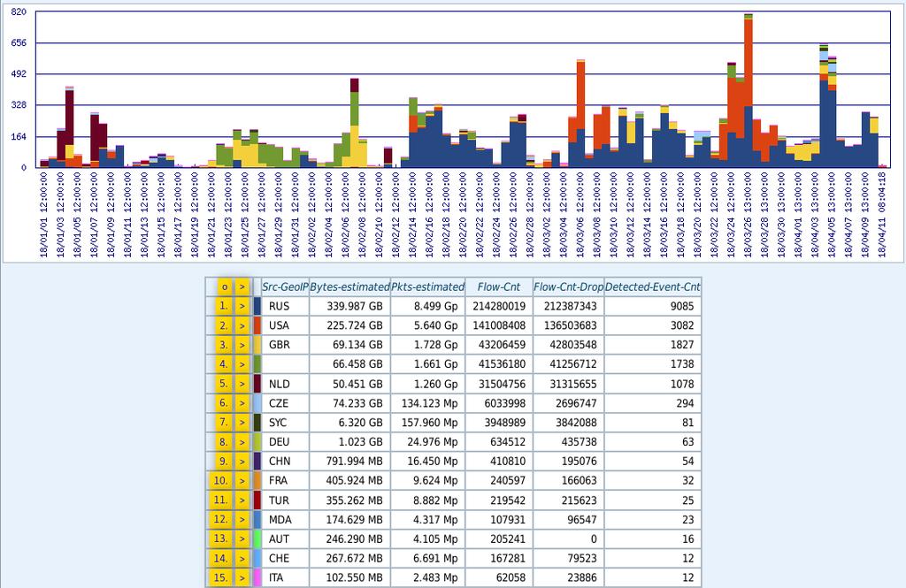Select rank button '2.' for USA
Image resolution: width=906 pixels, height=588 pixels.
pos(224,325)
